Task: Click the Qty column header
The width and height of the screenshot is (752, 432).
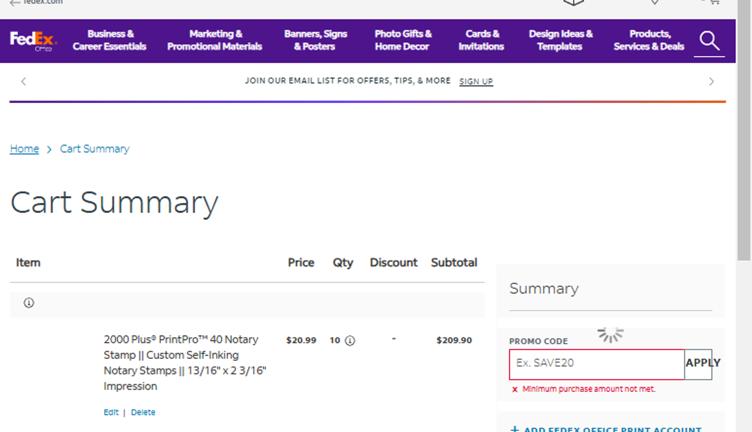Action: 343,263
